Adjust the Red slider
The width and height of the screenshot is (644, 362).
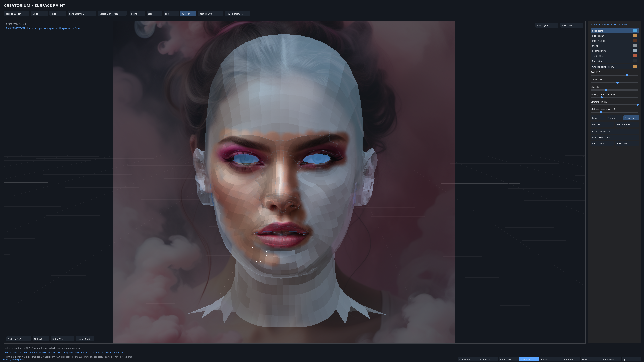coord(614,75)
